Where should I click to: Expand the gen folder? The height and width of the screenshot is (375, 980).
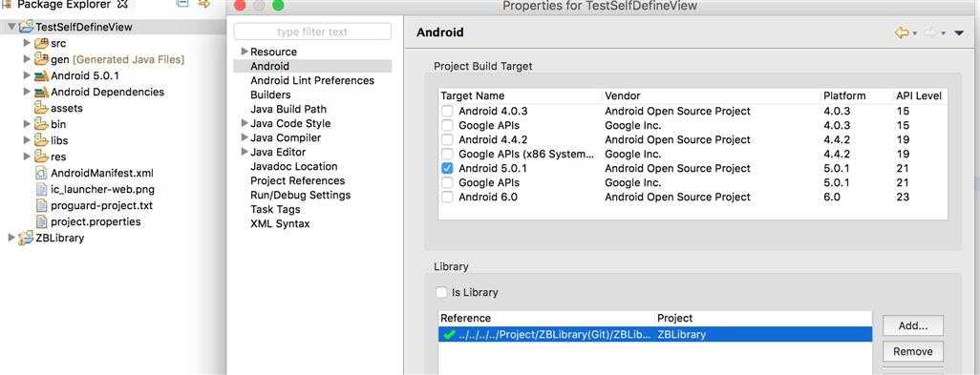(x=26, y=59)
